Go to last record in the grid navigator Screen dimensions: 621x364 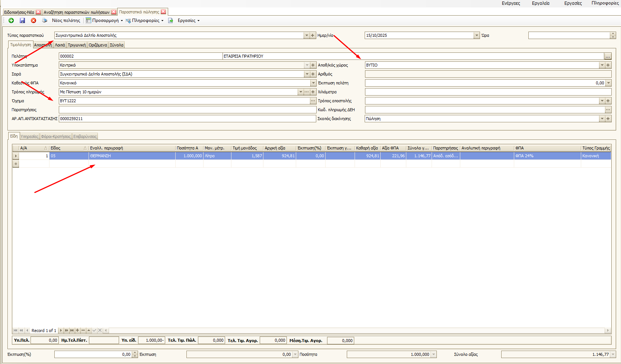pos(72,330)
